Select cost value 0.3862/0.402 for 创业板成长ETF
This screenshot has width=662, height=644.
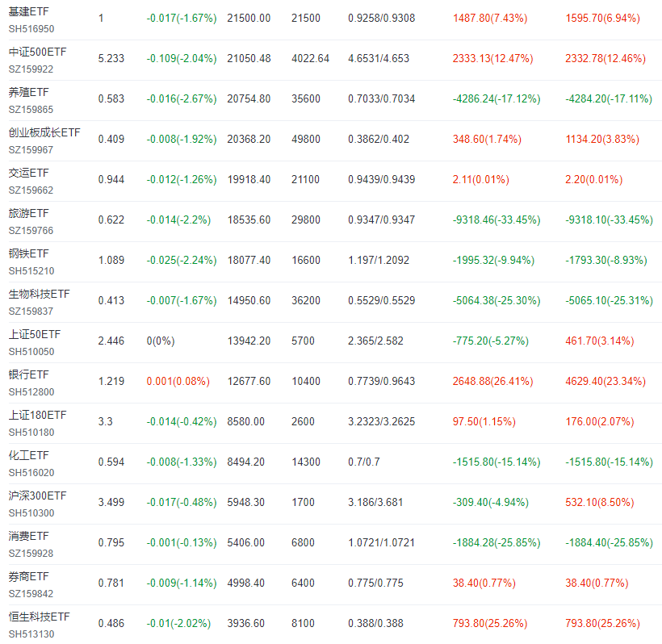(x=379, y=139)
